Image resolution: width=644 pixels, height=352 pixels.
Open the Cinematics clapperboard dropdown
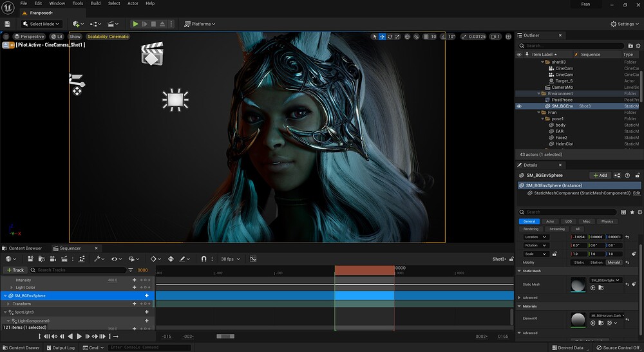click(x=113, y=24)
